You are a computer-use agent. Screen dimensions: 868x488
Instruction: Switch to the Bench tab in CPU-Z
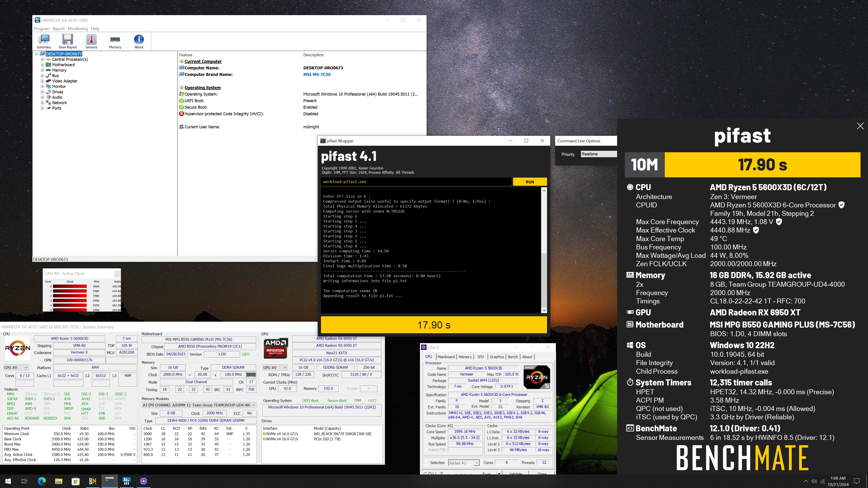[512, 357]
